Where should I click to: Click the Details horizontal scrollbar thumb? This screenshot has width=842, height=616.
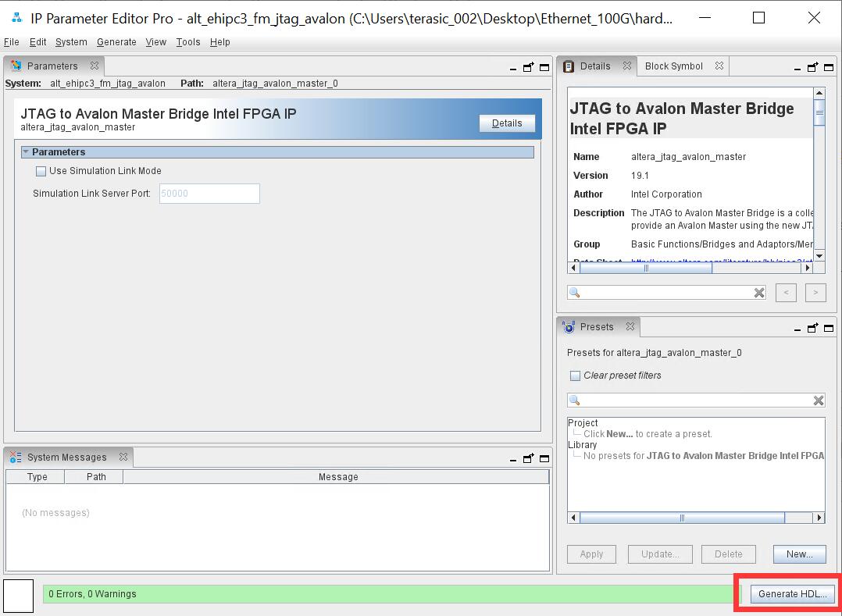pyautogui.click(x=646, y=267)
